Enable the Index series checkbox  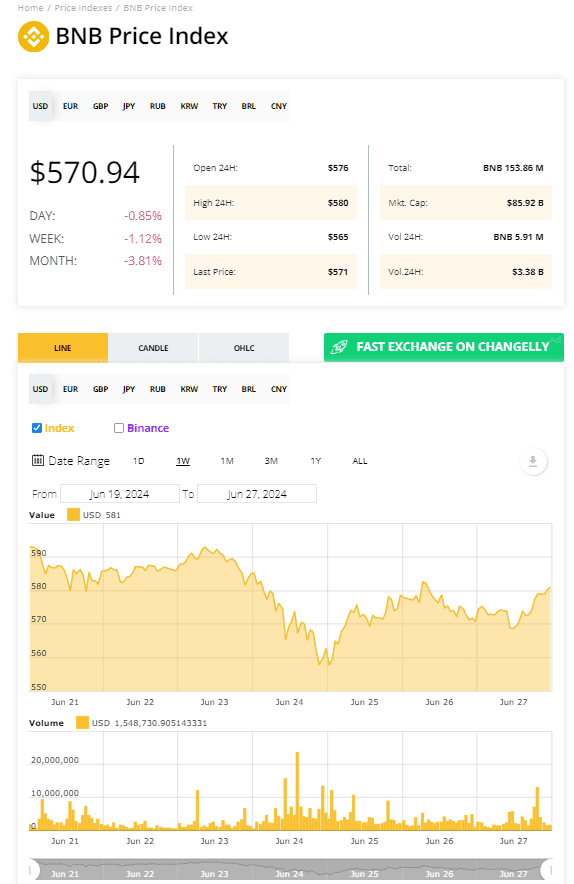(37, 428)
